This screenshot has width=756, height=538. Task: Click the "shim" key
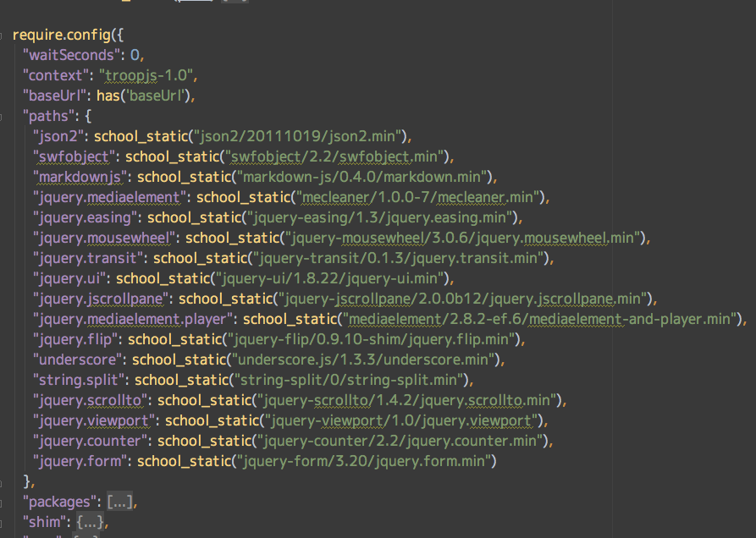[x=44, y=522]
